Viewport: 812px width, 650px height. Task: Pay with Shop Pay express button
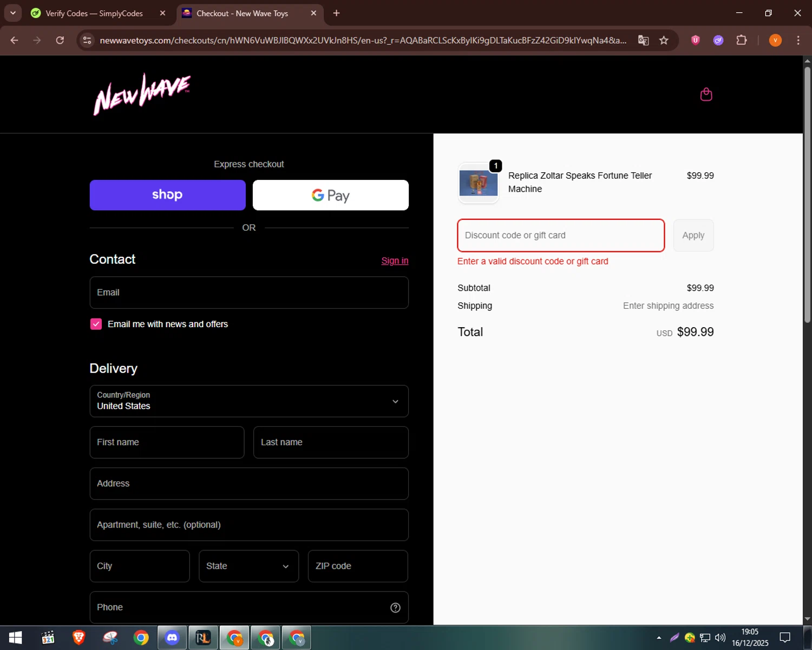pos(167,195)
